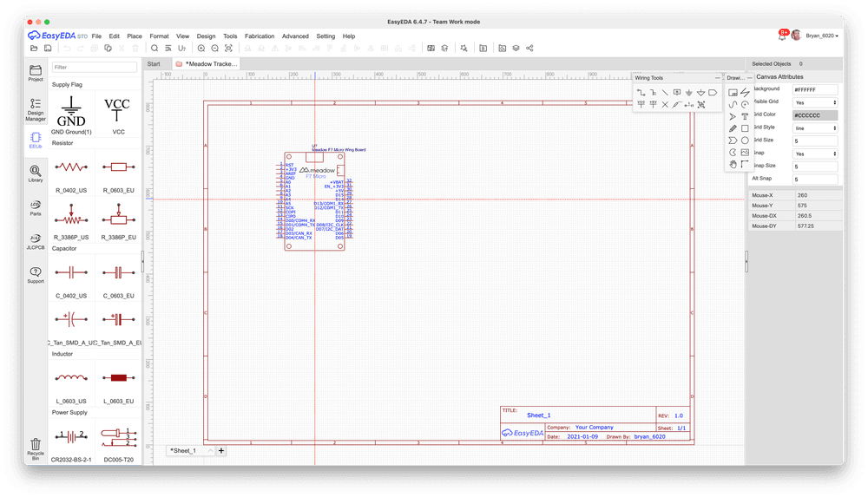The width and height of the screenshot is (868, 497).
Task: Click the Share icon in toolbar
Action: coord(529,49)
